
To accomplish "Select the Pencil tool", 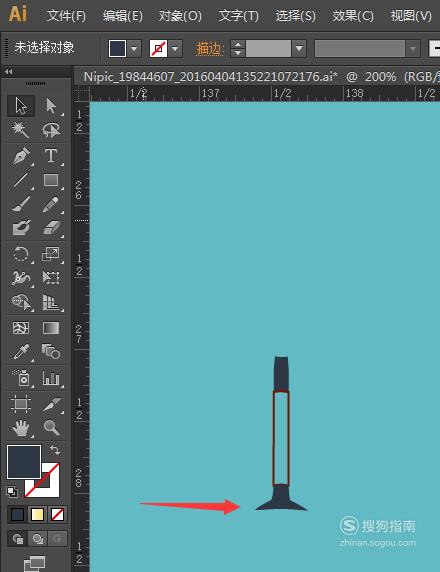I will (x=51, y=204).
